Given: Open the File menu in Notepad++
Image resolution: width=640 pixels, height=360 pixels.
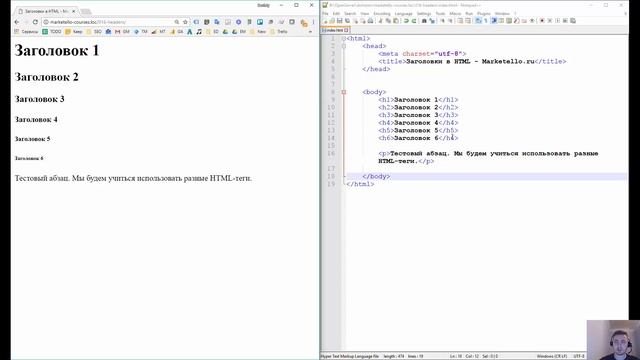Looking at the screenshot, I should point(325,13).
